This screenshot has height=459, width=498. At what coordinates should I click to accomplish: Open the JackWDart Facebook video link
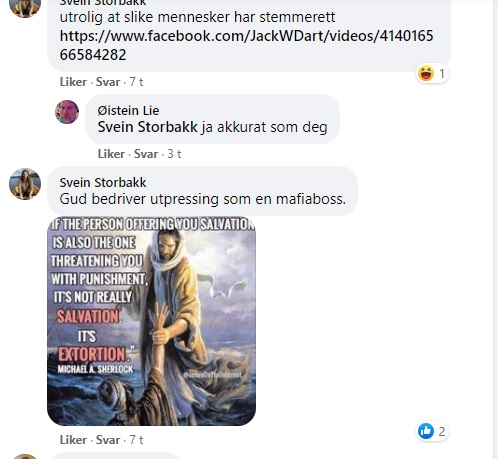246,45
